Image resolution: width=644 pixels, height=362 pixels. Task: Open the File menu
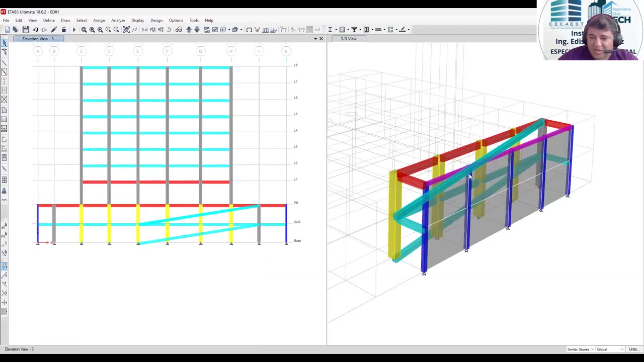coord(6,21)
